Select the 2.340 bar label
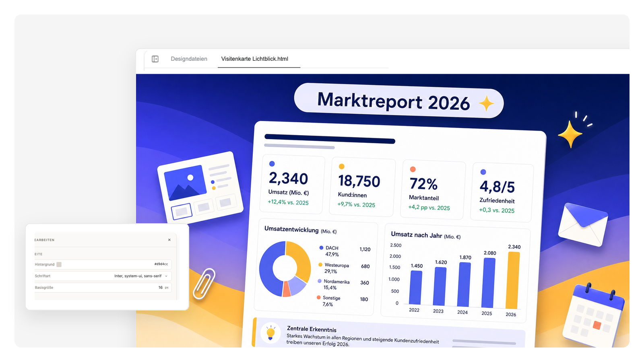Image resolution: width=644 pixels, height=362 pixels. click(514, 247)
